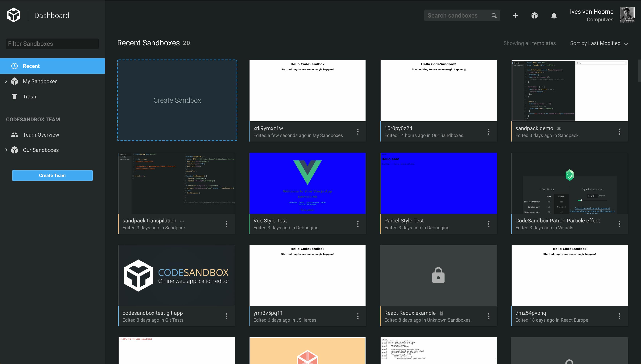641x364 pixels.
Task: Click the 'Compulves' username text
Action: click(600, 19)
